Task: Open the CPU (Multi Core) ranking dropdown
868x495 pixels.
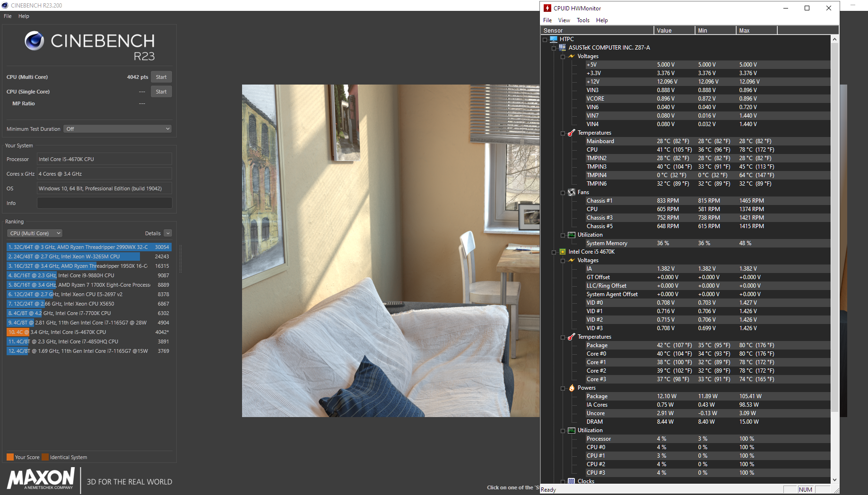Action: pos(35,233)
